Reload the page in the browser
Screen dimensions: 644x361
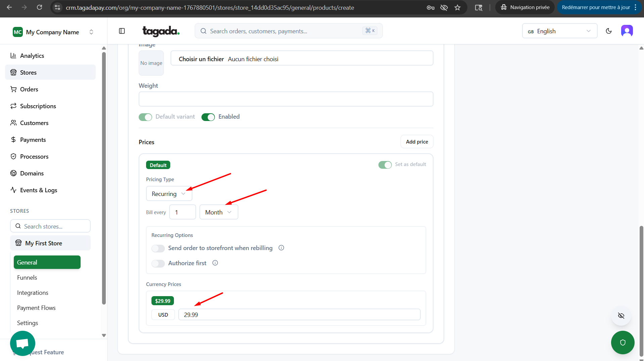coord(39,7)
